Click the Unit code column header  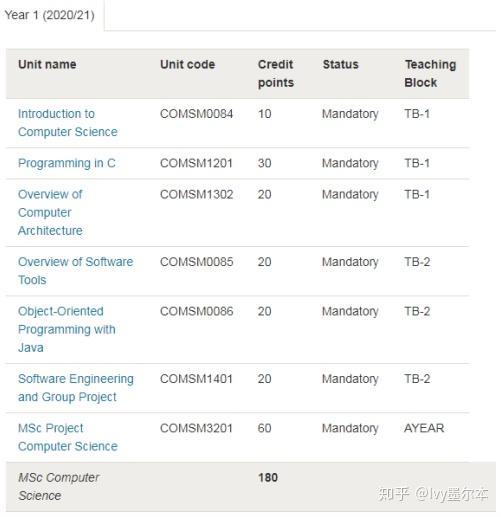point(187,64)
